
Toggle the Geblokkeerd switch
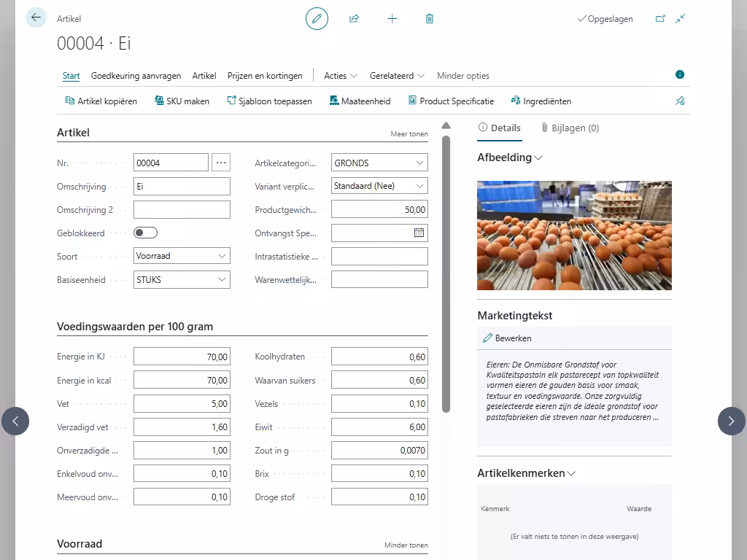point(146,233)
